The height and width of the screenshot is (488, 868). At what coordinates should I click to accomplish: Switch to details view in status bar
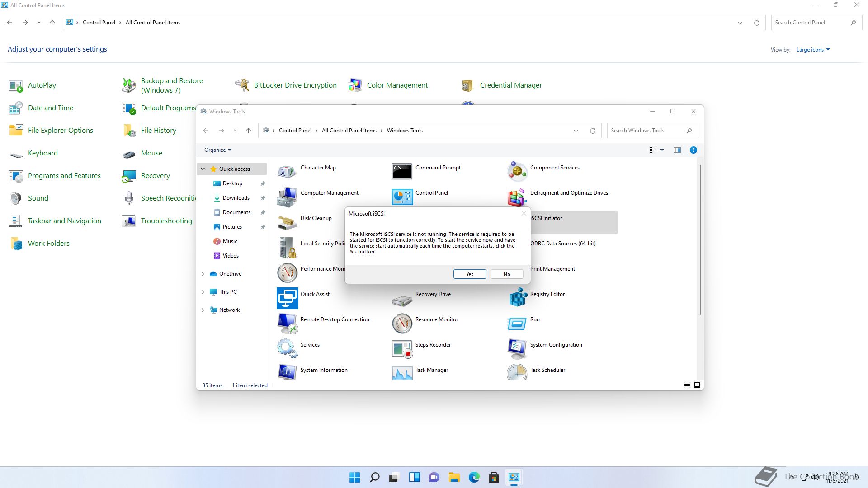pyautogui.click(x=687, y=385)
